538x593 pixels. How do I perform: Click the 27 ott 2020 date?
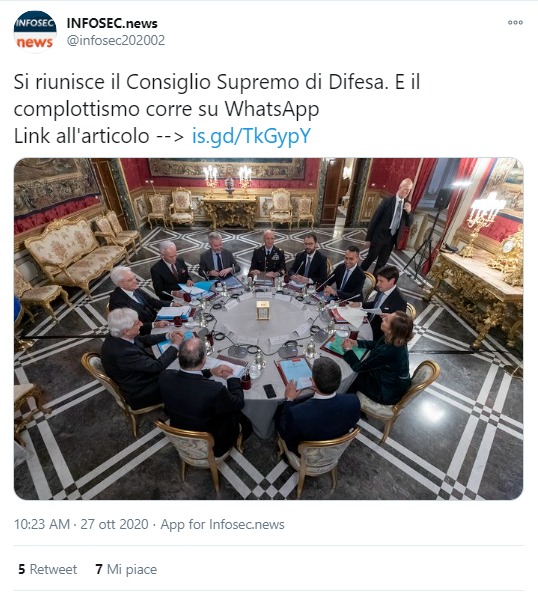(x=114, y=524)
